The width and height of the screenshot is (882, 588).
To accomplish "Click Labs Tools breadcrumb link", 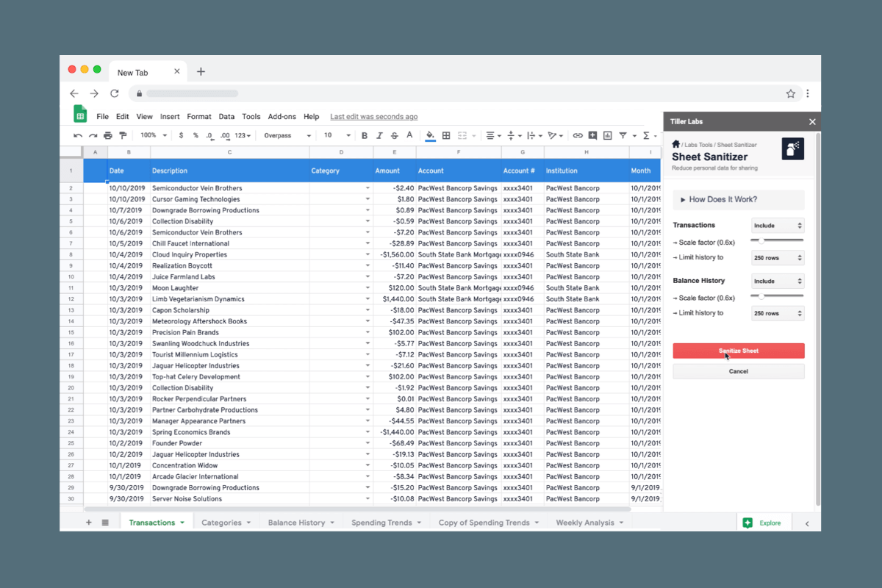I will coord(698,145).
